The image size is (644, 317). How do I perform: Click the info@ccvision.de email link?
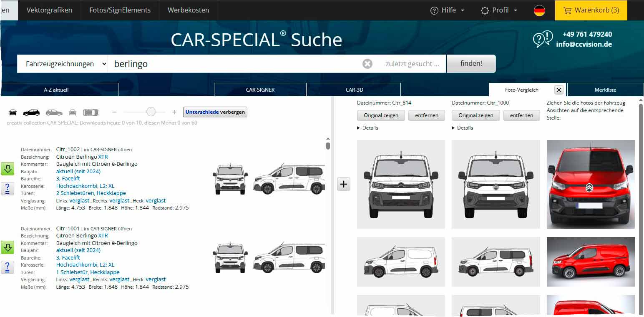[584, 44]
